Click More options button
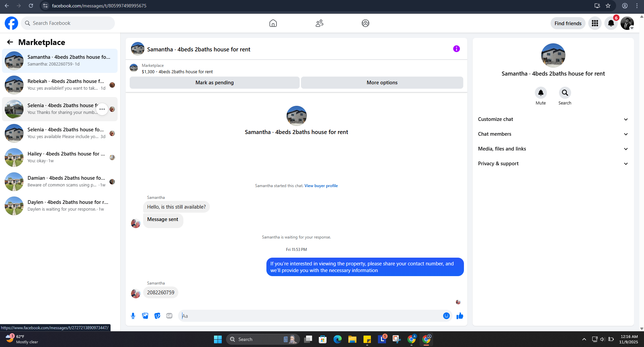 click(382, 83)
